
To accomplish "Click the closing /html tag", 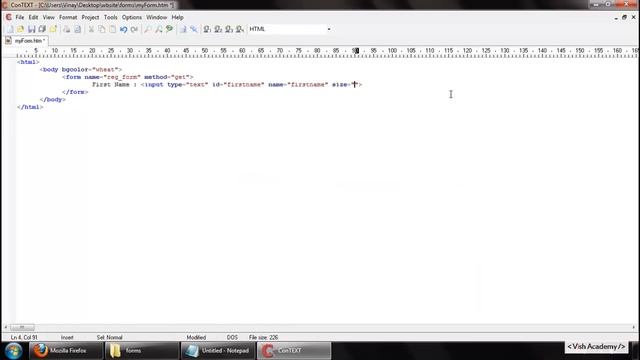I will [30, 107].
